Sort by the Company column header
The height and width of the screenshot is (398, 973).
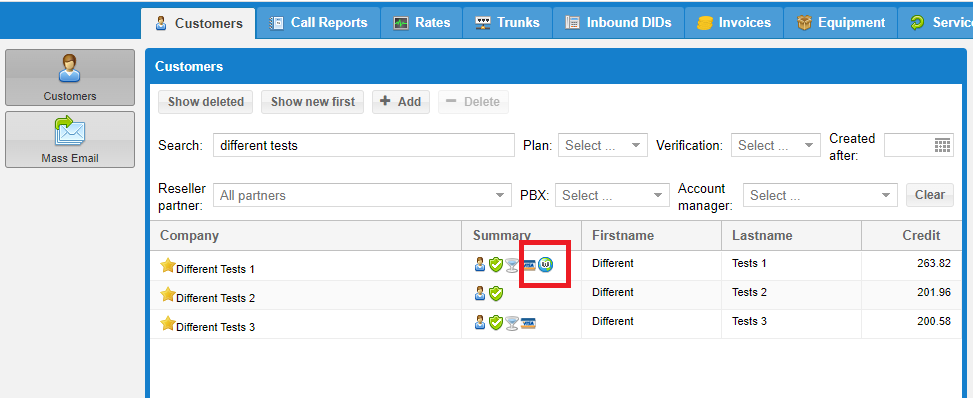[x=306, y=235]
